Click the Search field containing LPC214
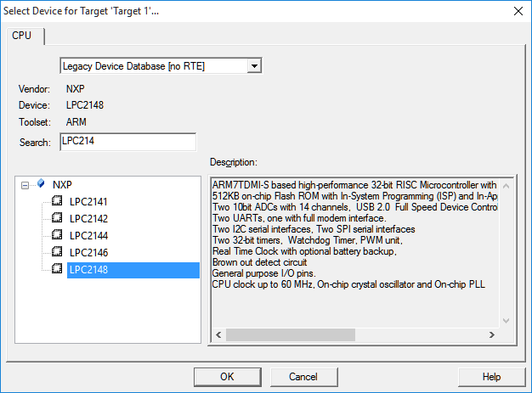 (128, 142)
